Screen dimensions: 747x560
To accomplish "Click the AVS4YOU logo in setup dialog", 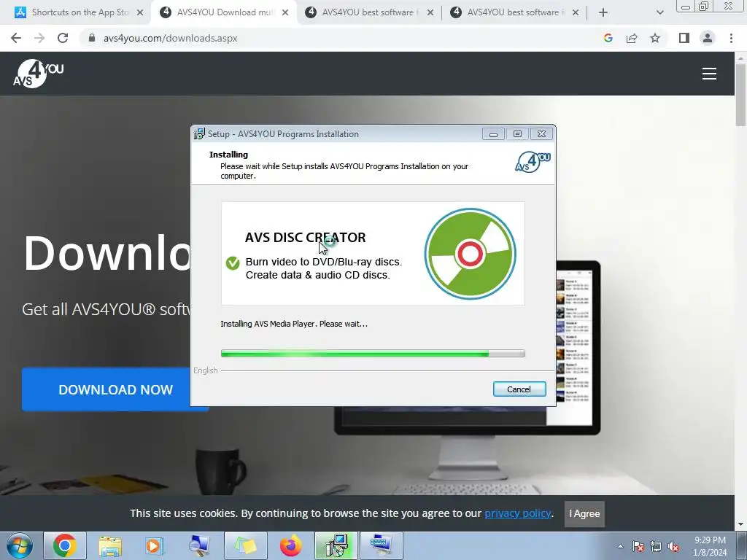I will (x=533, y=162).
